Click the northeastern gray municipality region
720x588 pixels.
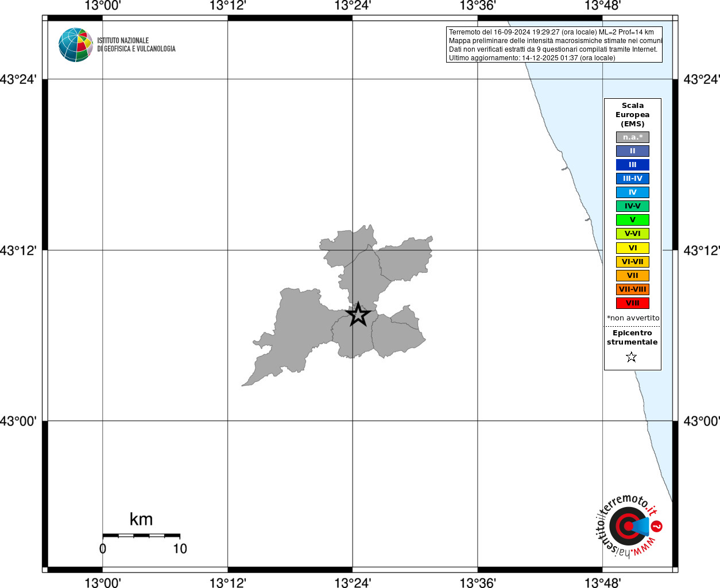tap(405, 260)
